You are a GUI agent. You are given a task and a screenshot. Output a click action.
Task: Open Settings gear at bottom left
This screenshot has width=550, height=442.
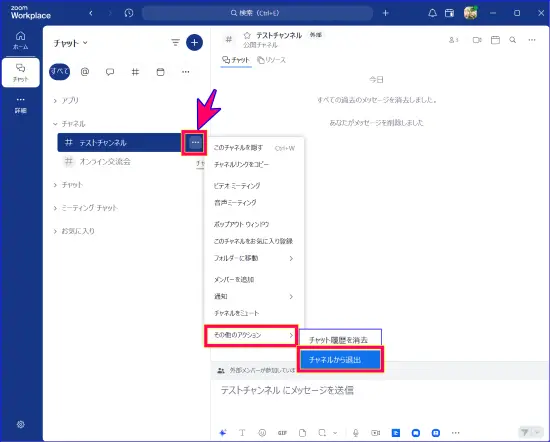click(x=21, y=424)
